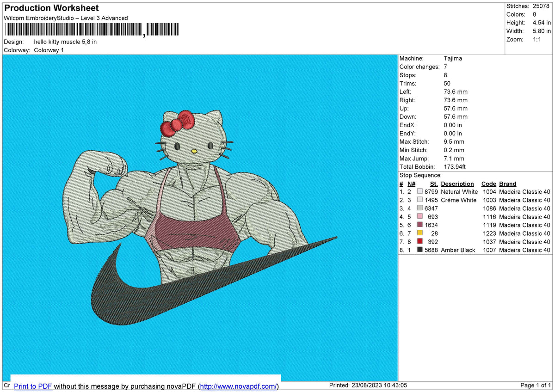The image size is (555, 392).
Task: Click the Description column header
Action: [457, 184]
